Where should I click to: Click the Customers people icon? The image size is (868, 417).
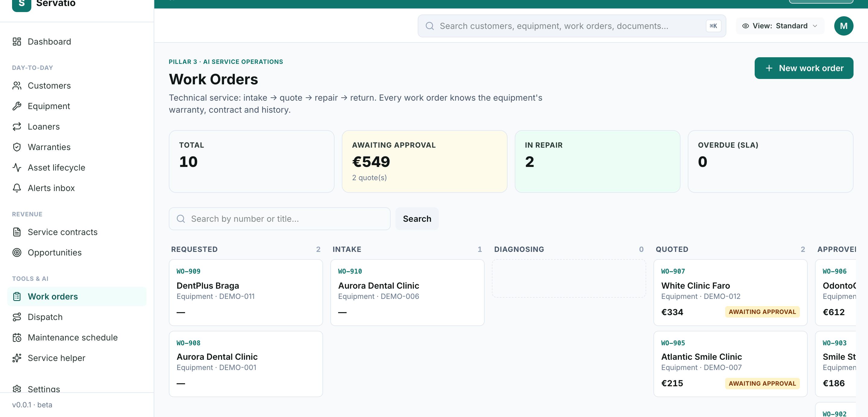click(17, 86)
